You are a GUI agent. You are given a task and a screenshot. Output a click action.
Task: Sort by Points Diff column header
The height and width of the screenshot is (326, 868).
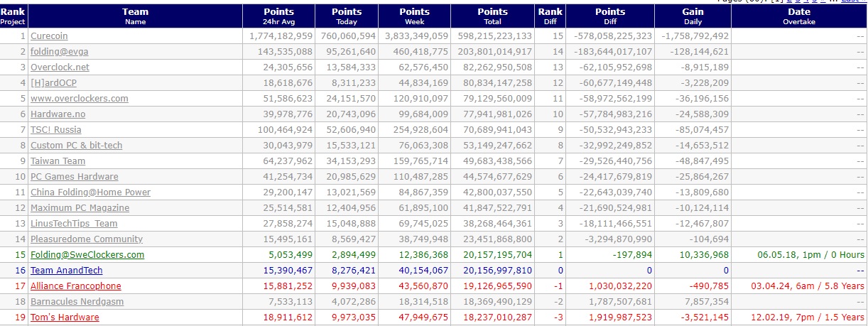click(x=610, y=16)
